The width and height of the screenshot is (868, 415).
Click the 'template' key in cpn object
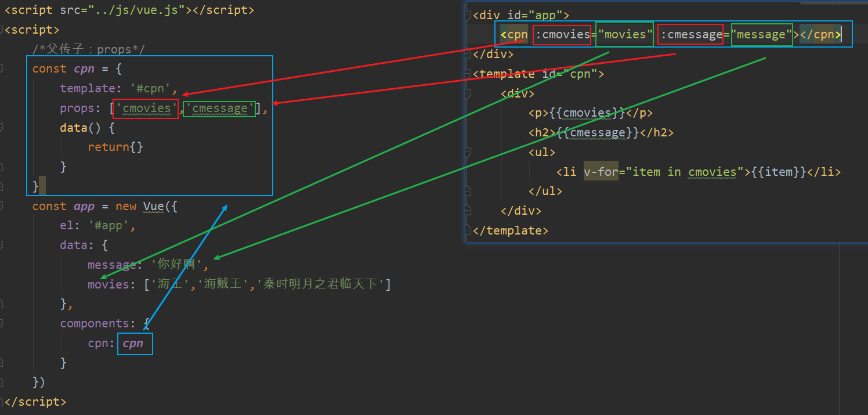(x=88, y=88)
